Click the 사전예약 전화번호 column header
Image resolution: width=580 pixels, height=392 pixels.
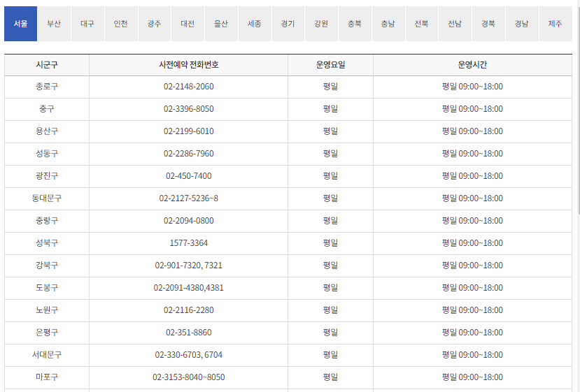[x=189, y=65]
